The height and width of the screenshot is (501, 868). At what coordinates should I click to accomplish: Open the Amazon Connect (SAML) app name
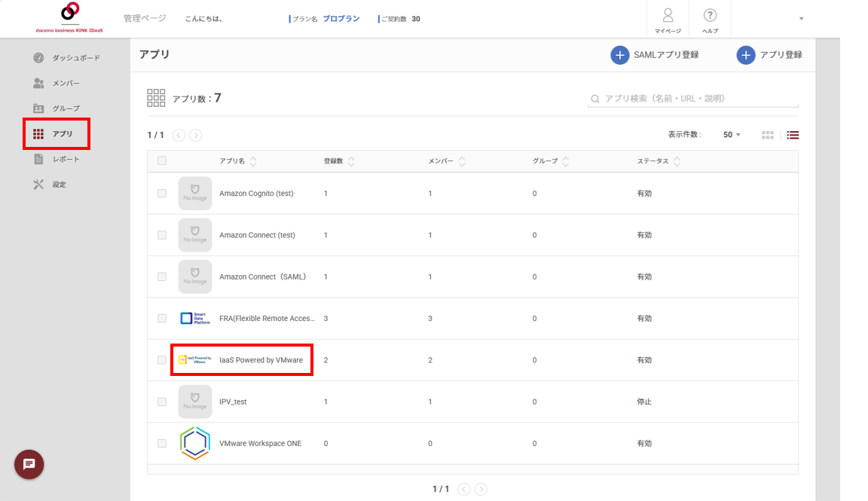point(262,276)
